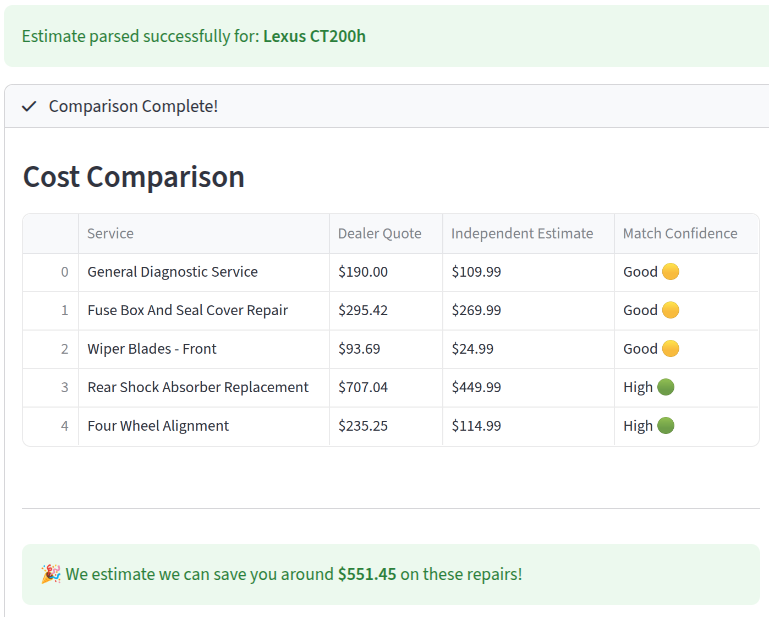The height and width of the screenshot is (617, 769).
Task: Click green circle on Rear Shock Absorber row
Action: click(666, 387)
